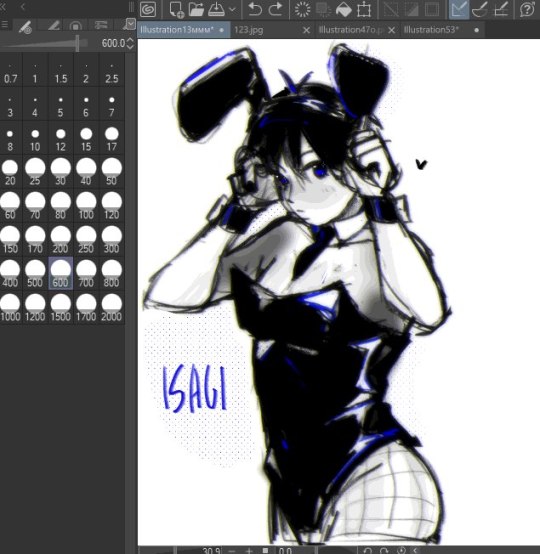The width and height of the screenshot is (540, 554).
Task: Close the 123.jpg tab
Action: tap(306, 30)
